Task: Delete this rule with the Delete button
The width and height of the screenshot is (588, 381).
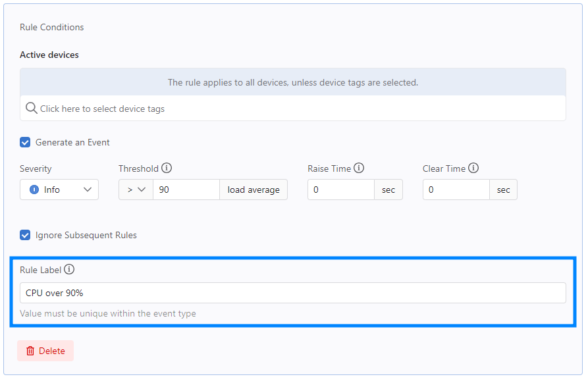Action: [45, 351]
